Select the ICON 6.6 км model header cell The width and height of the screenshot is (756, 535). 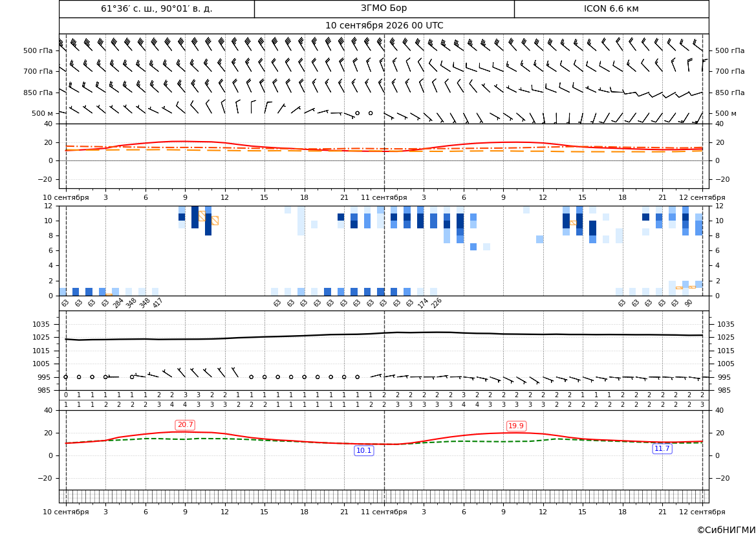tap(611, 8)
